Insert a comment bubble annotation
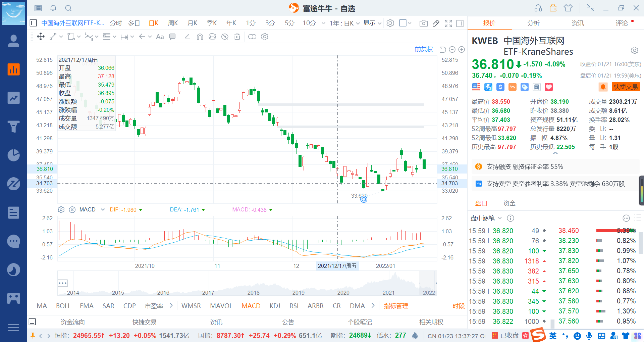The image size is (644, 342). click(172, 37)
